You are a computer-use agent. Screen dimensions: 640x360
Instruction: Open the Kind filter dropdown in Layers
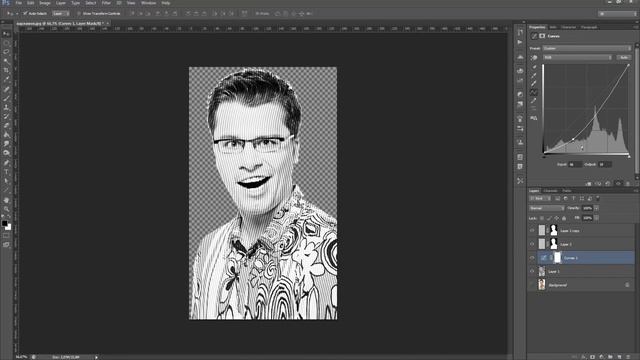click(x=540, y=198)
